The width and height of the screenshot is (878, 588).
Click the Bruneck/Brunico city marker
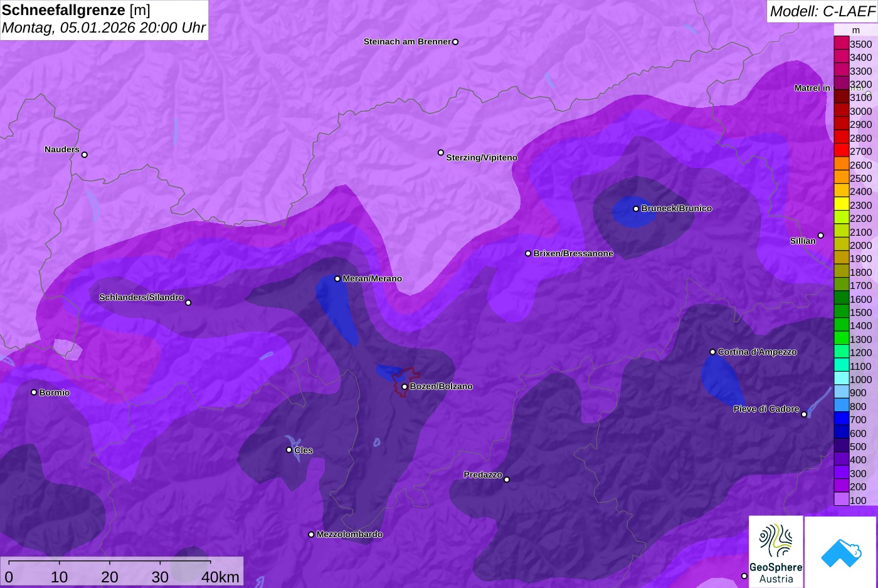click(x=636, y=209)
